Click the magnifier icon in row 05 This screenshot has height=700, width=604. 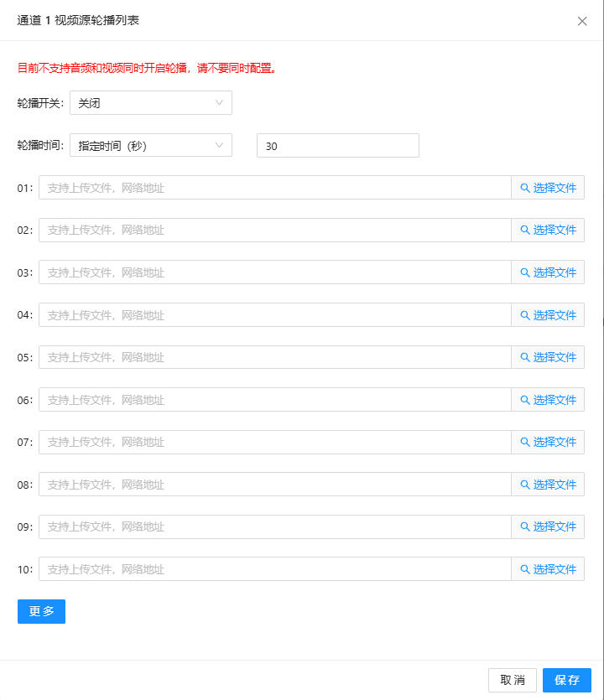coord(525,357)
